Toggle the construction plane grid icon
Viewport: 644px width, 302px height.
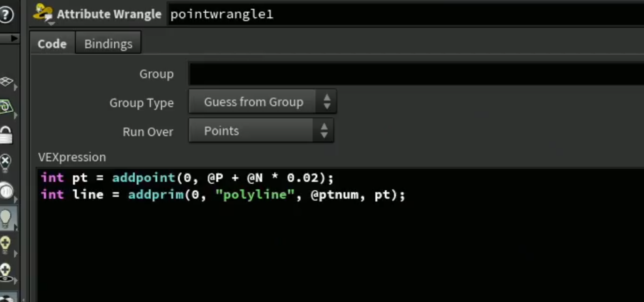(7, 82)
